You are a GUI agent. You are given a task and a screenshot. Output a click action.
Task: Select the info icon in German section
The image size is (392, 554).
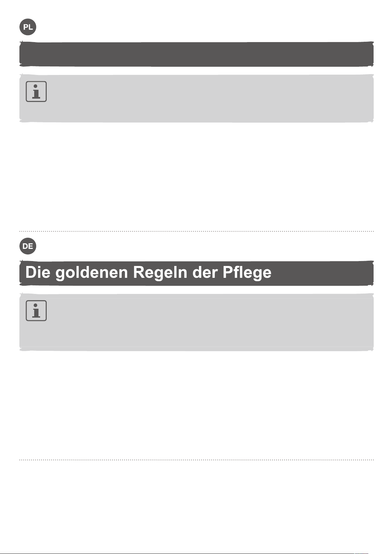point(36,310)
